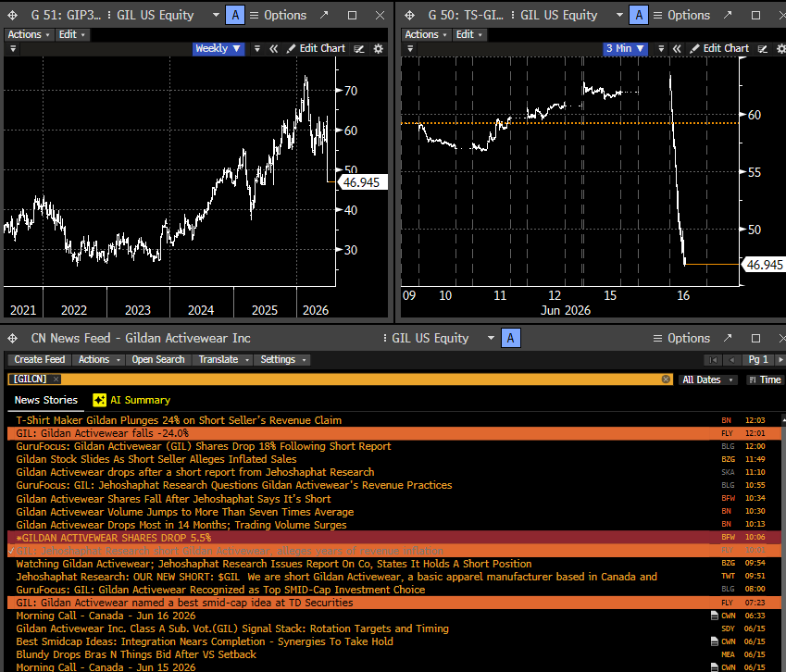Open Edit menu in right chart panel
Image resolution: width=786 pixels, height=672 pixels.
468,34
